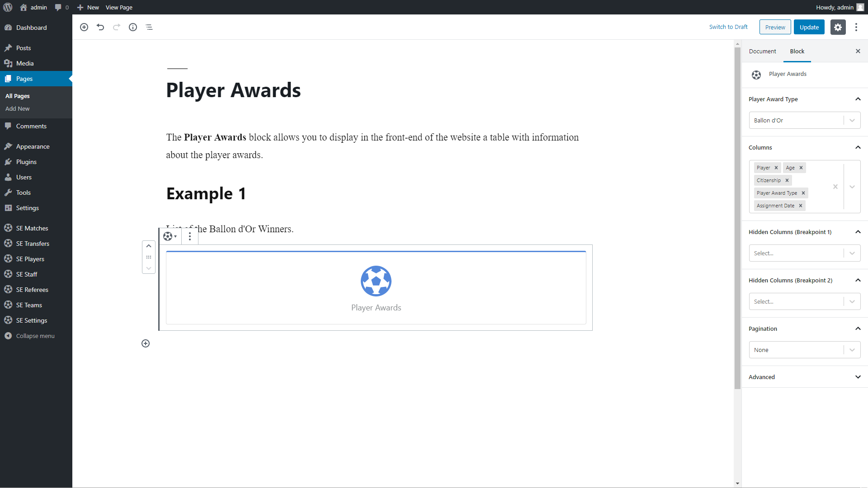Open SE Players in sidebar menu
The image size is (868, 488).
click(30, 259)
